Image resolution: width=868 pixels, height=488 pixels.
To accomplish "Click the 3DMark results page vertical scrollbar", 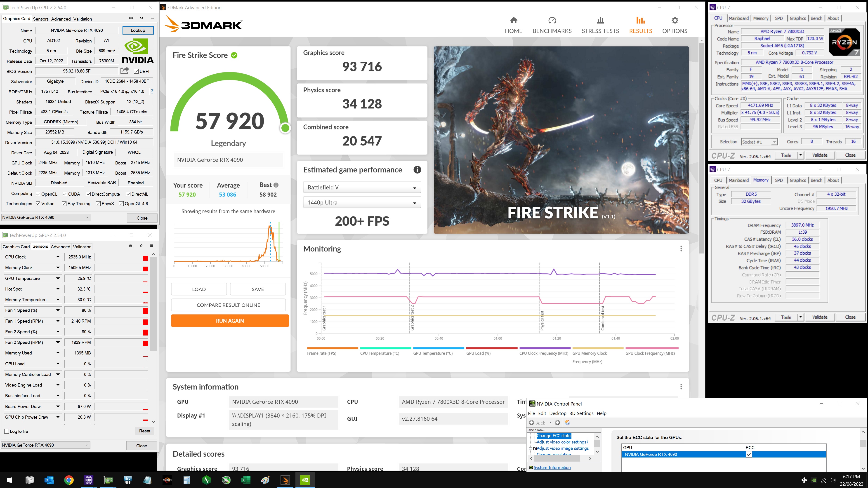I will [x=702, y=148].
